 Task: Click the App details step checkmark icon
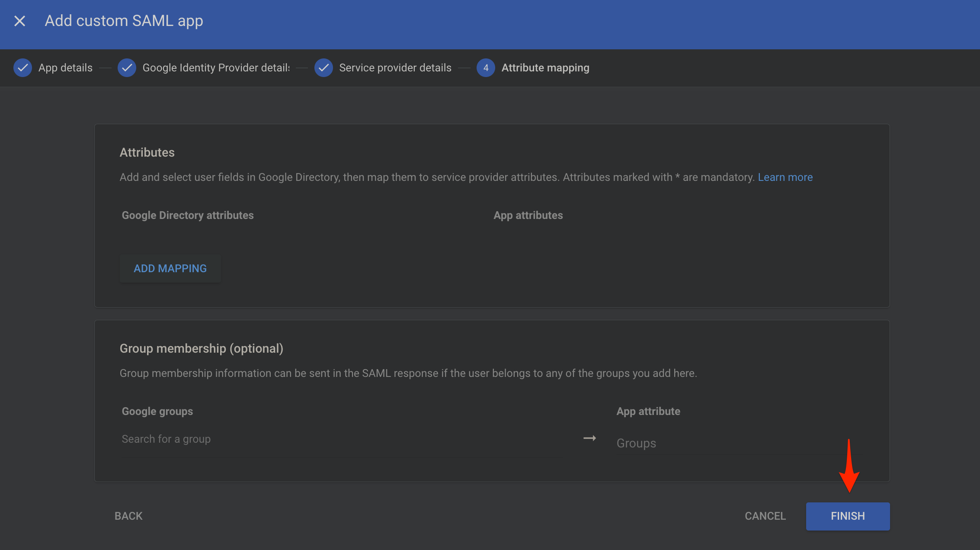tap(22, 68)
